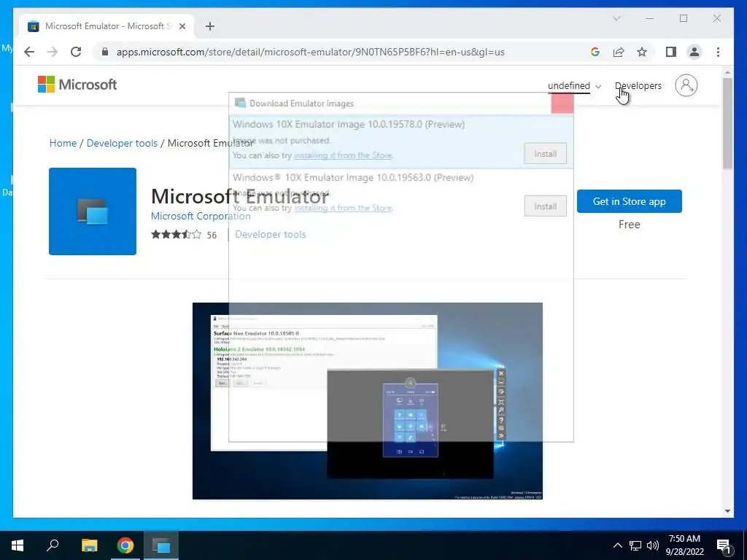View site information via padlock icon

click(105, 52)
